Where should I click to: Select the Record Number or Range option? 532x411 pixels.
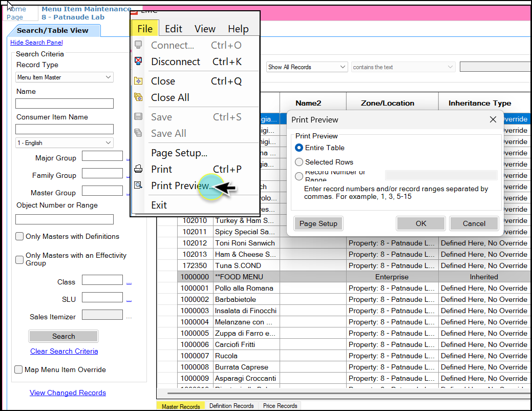299,176
